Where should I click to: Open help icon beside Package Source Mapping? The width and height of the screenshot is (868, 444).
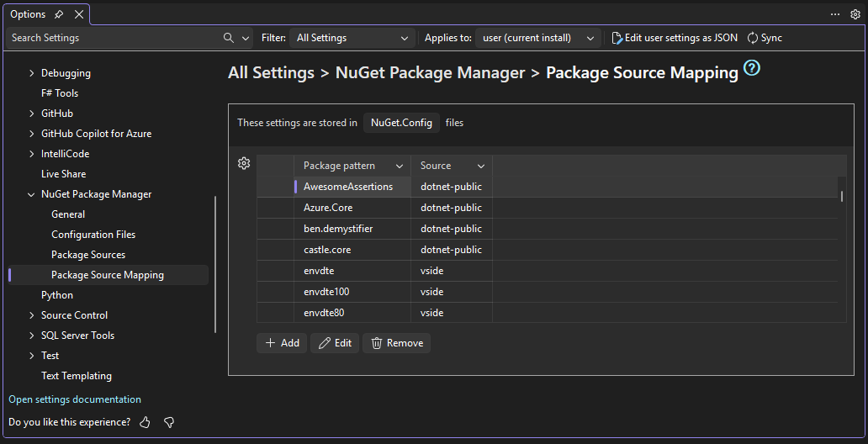tap(752, 69)
